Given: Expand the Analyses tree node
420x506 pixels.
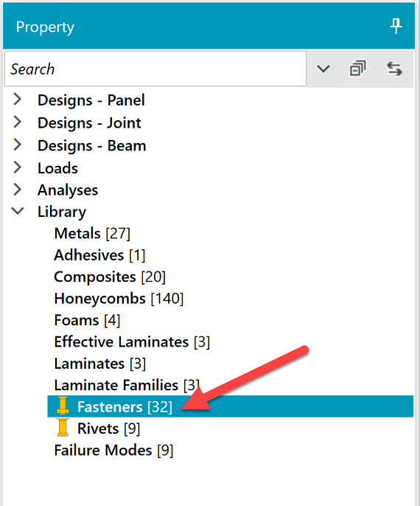Looking at the screenshot, I should [x=18, y=190].
